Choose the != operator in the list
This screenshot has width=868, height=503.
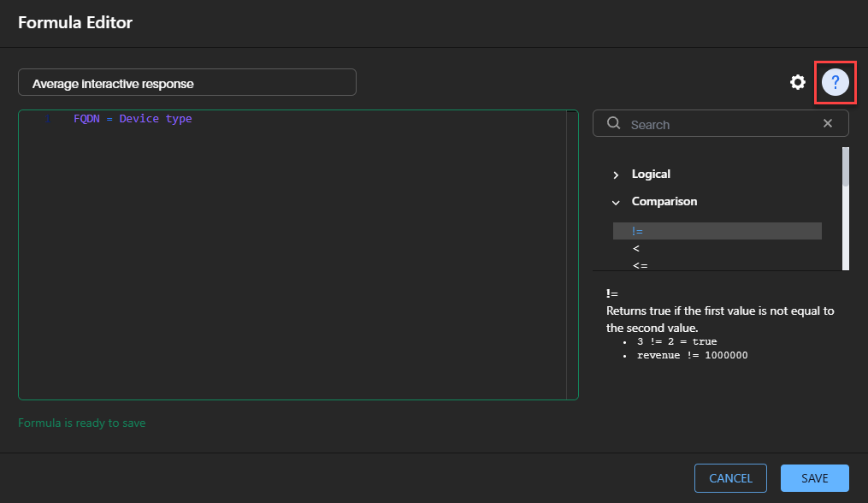(717, 231)
